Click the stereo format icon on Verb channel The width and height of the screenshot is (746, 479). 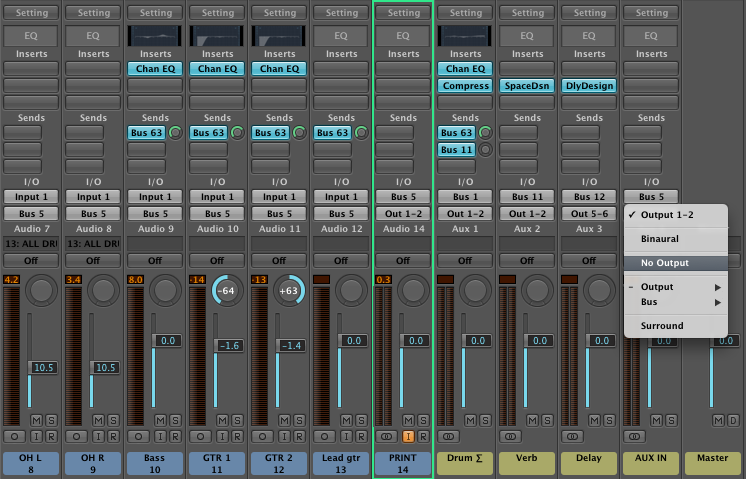510,436
